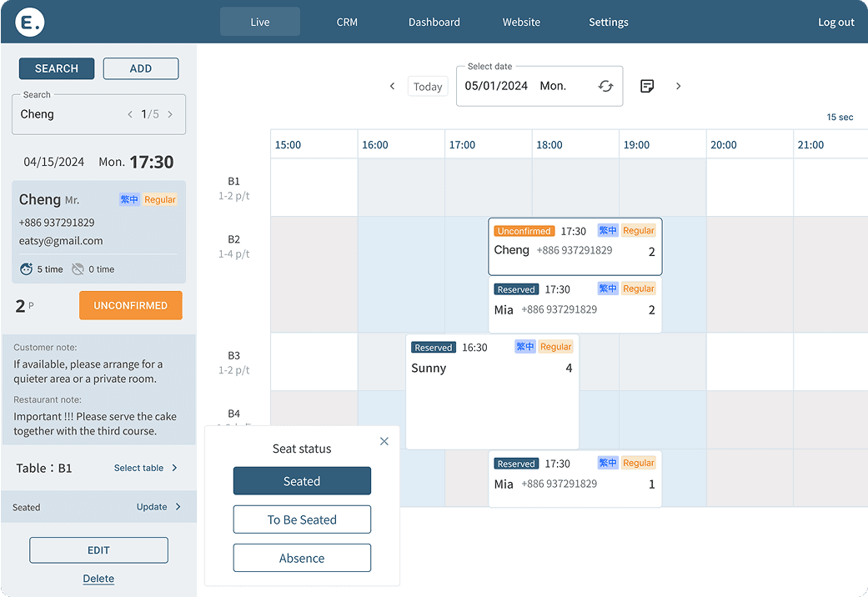Select To Be Seated status

pyautogui.click(x=302, y=519)
